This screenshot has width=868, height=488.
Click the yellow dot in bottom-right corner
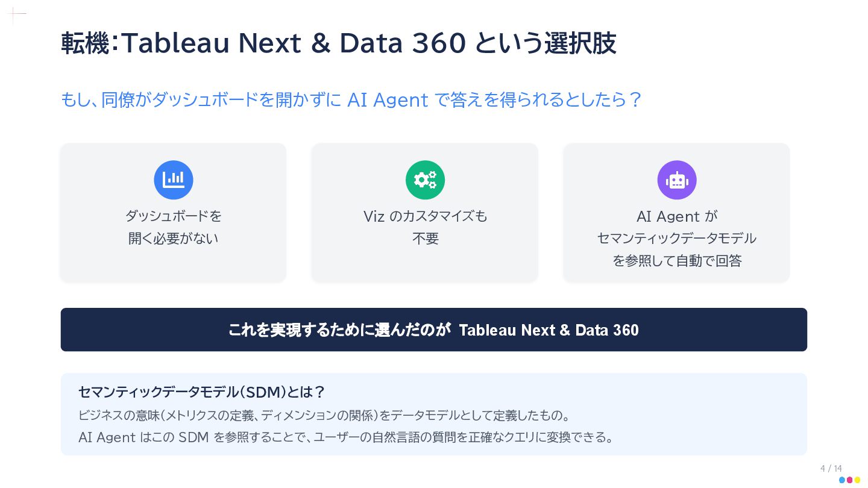(858, 480)
